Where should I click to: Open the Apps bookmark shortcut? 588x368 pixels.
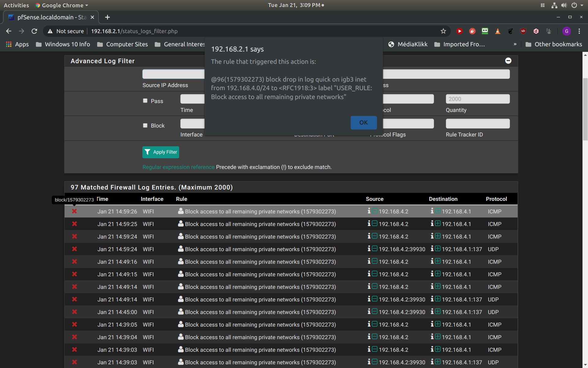coord(17,44)
